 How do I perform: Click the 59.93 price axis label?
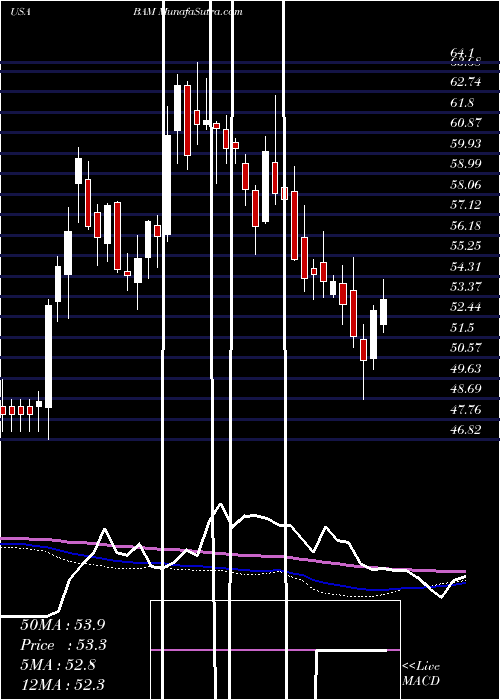point(466,143)
